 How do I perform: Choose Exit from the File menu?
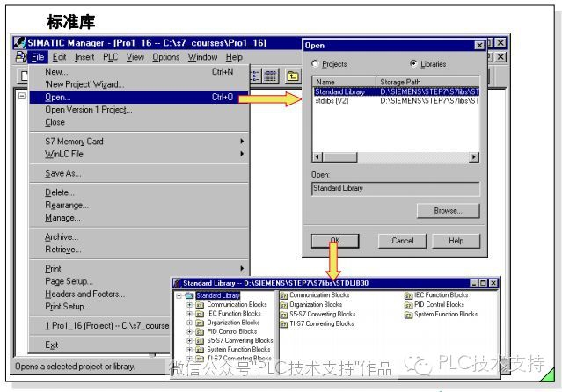click(100, 345)
